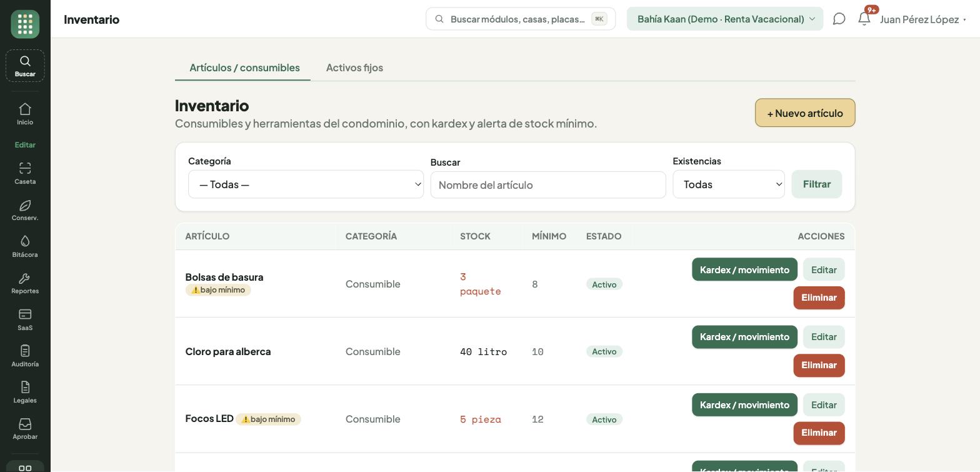Screen dimensions: 980x472
Task: Switch to Activos fijos tab
Action: 354,68
